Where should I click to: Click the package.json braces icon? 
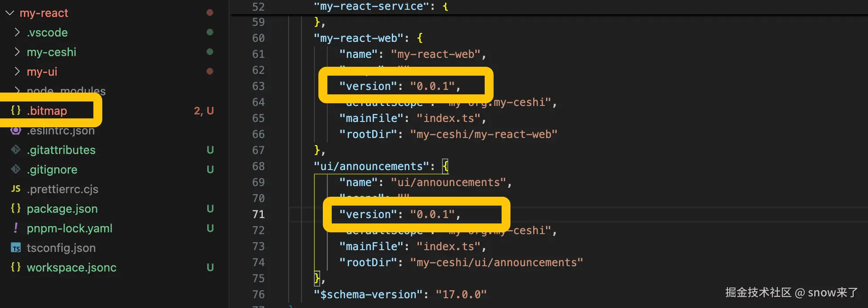(x=16, y=209)
